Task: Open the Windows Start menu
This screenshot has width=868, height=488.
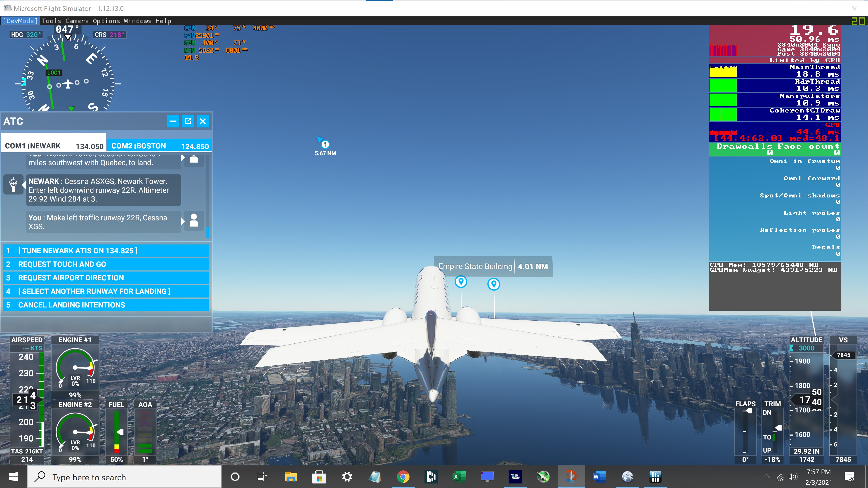Action: click(14, 477)
